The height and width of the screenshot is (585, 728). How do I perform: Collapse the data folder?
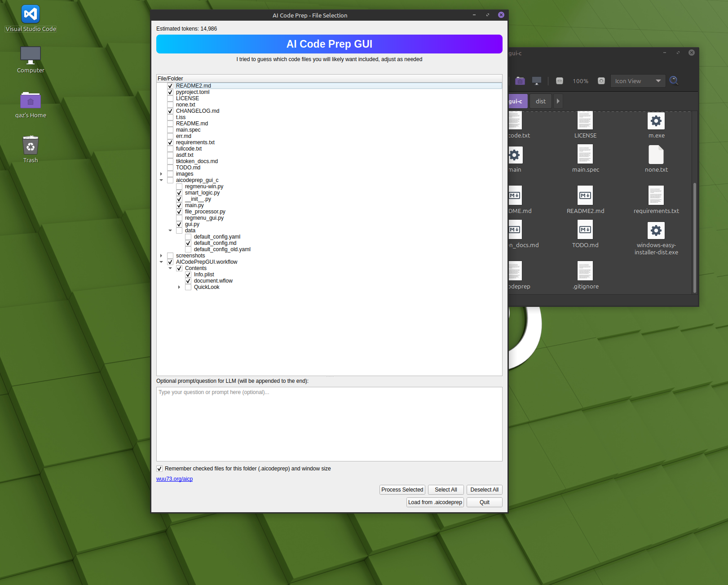pos(170,230)
